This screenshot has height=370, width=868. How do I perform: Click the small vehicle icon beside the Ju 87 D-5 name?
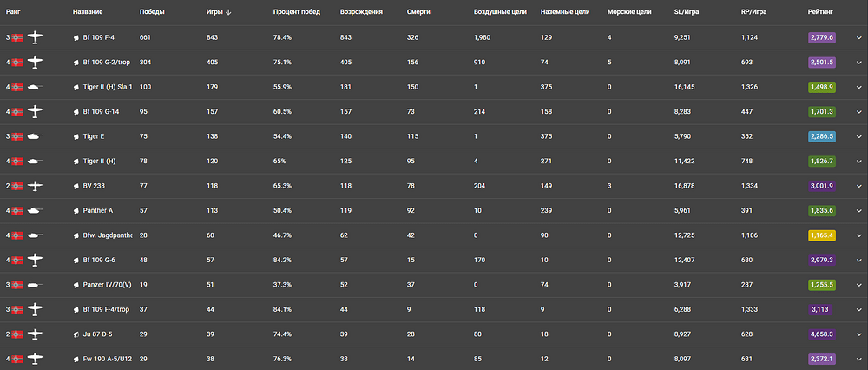(76, 334)
